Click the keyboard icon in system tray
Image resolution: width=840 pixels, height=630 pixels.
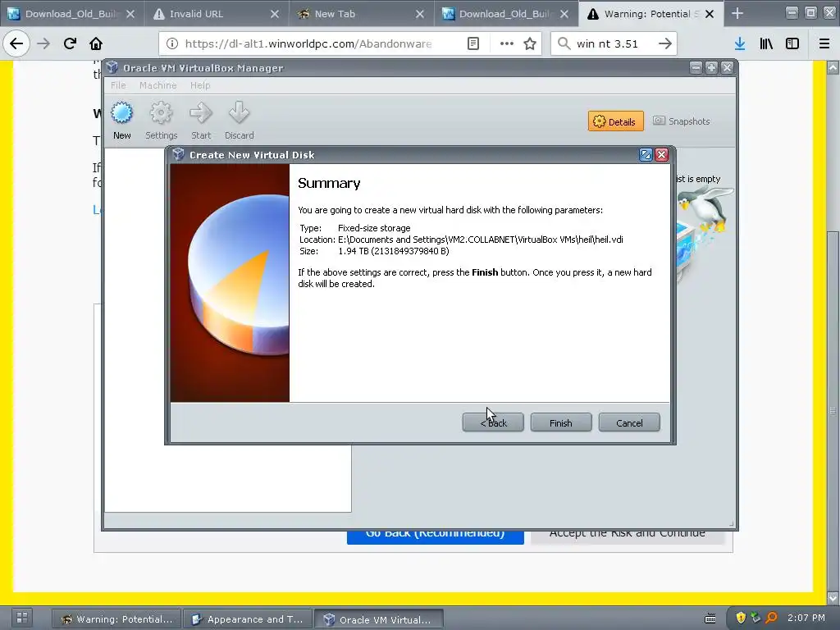coord(710,619)
